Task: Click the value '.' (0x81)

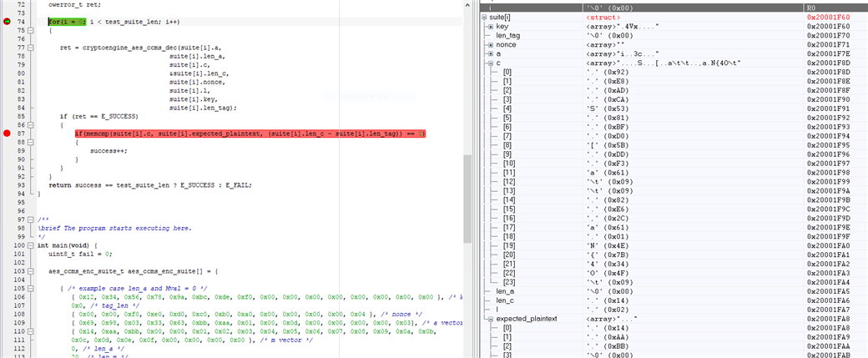Action: pyautogui.click(x=607, y=118)
